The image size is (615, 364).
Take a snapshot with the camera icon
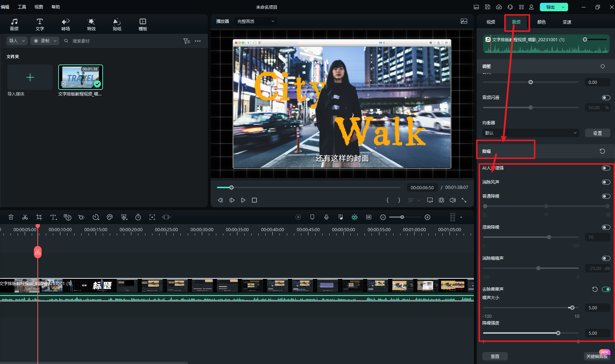[x=441, y=200]
